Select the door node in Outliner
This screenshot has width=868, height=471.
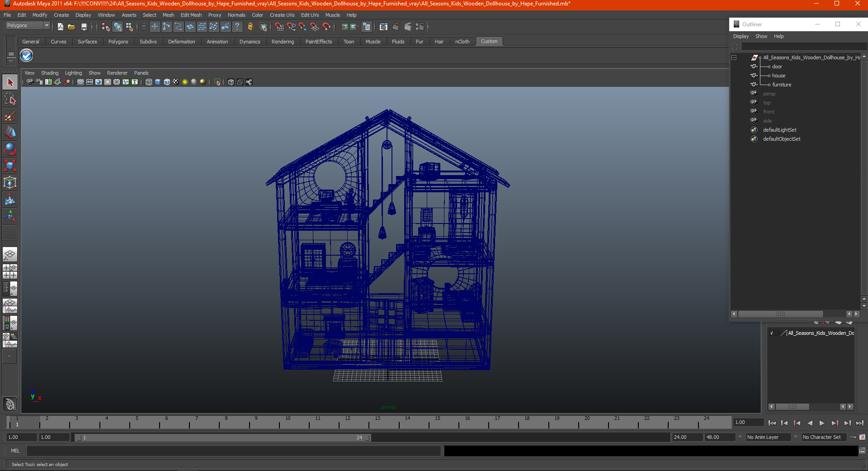pyautogui.click(x=777, y=67)
